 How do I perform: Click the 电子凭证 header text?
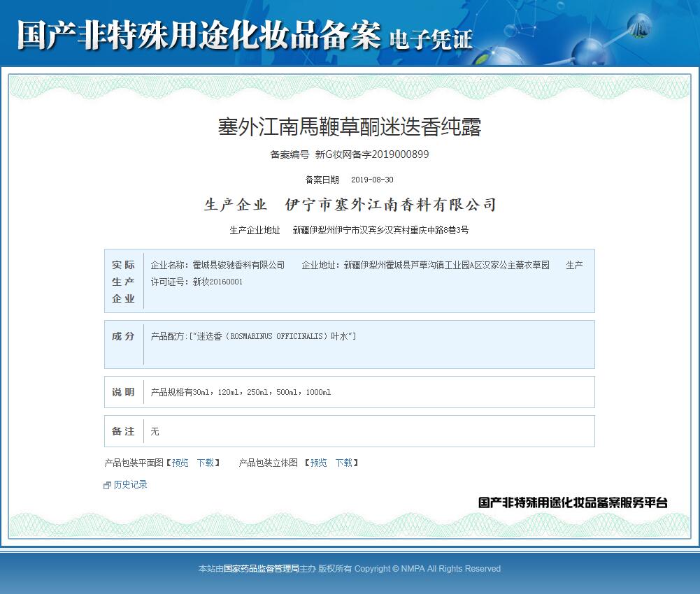point(431,39)
